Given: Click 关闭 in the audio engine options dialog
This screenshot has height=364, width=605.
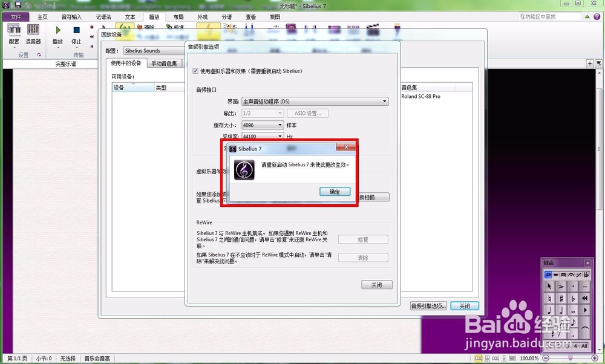Looking at the screenshot, I should coord(376,285).
